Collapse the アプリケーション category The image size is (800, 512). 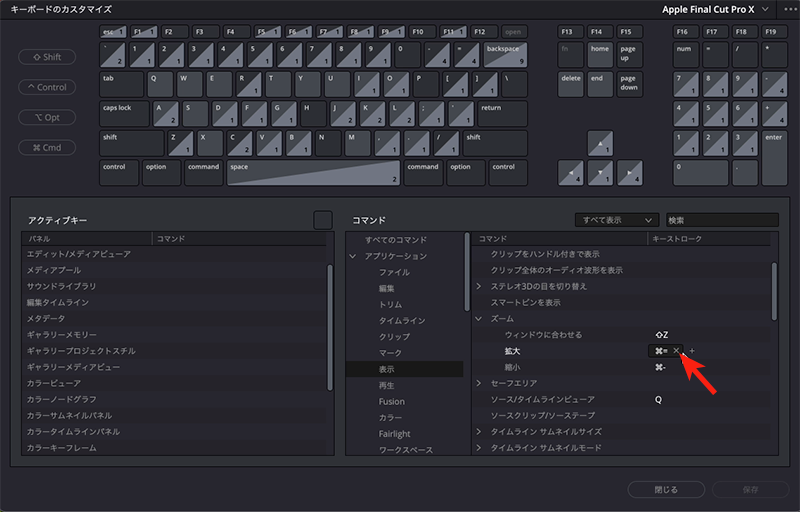coord(353,256)
